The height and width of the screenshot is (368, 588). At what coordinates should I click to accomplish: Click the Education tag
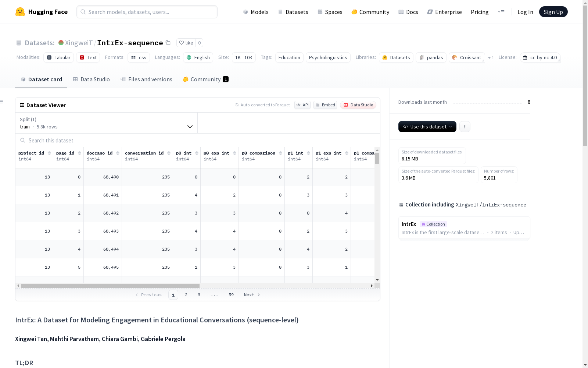pyautogui.click(x=289, y=57)
